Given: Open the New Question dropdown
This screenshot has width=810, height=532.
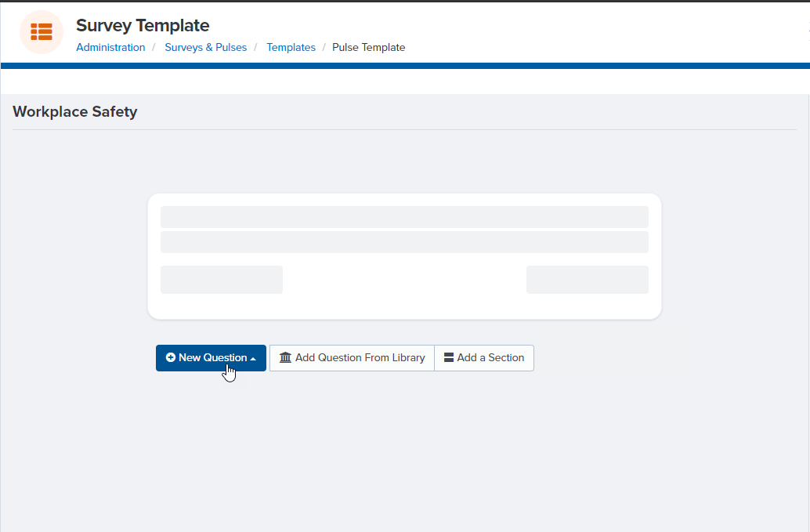Looking at the screenshot, I should pyautogui.click(x=211, y=358).
